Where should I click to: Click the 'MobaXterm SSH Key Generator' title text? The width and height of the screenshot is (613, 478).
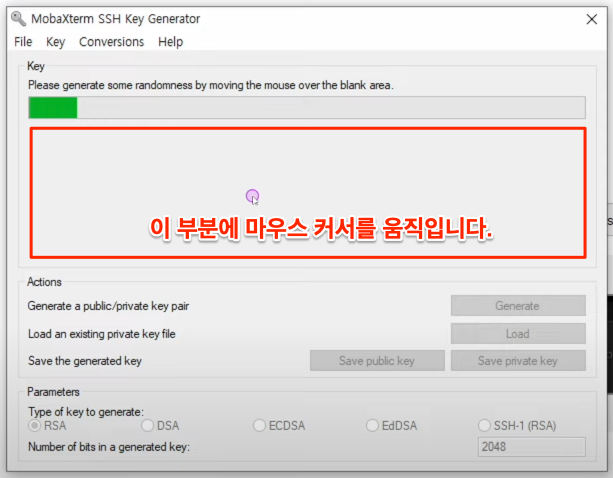tap(116, 19)
